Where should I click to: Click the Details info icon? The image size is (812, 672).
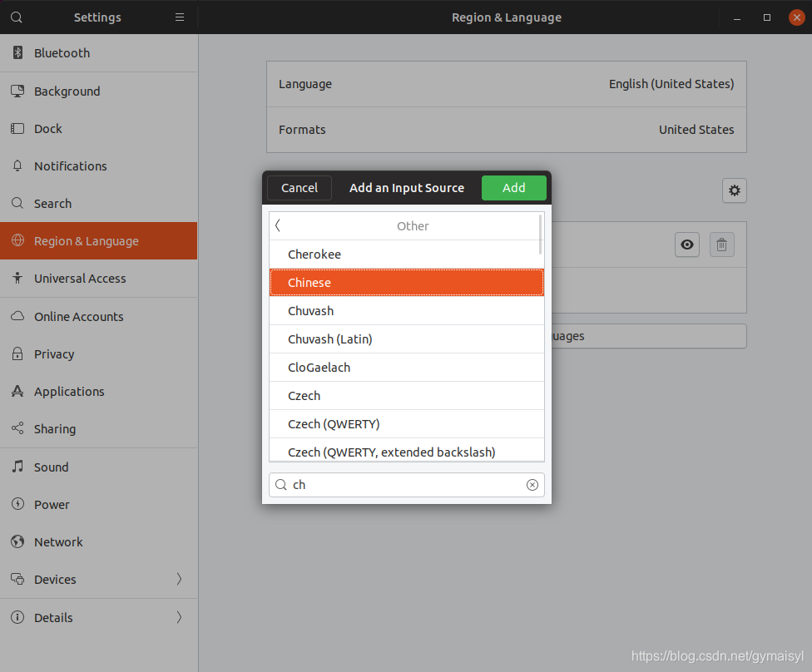pyautogui.click(x=17, y=617)
